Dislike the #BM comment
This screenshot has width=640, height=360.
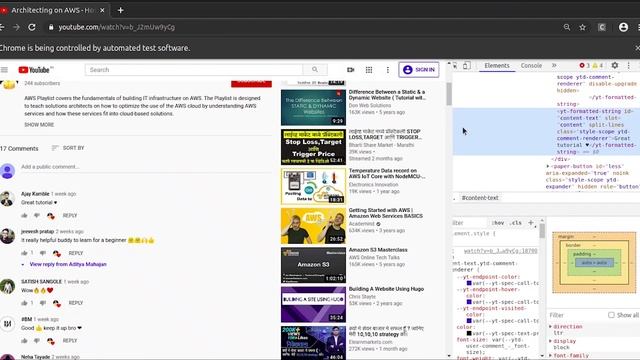(37, 340)
